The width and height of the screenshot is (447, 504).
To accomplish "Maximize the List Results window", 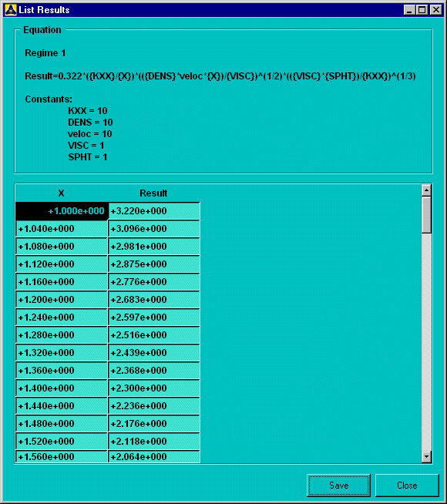I will pos(422,10).
